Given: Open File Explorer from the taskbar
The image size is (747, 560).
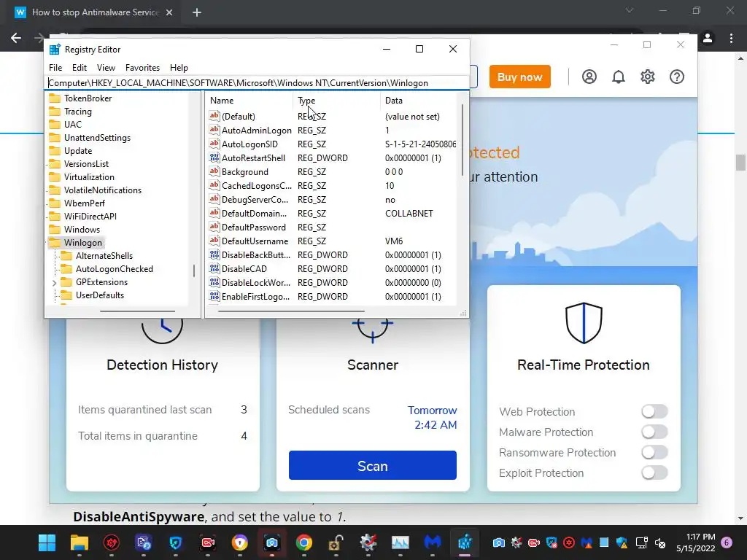Looking at the screenshot, I should pos(79,542).
